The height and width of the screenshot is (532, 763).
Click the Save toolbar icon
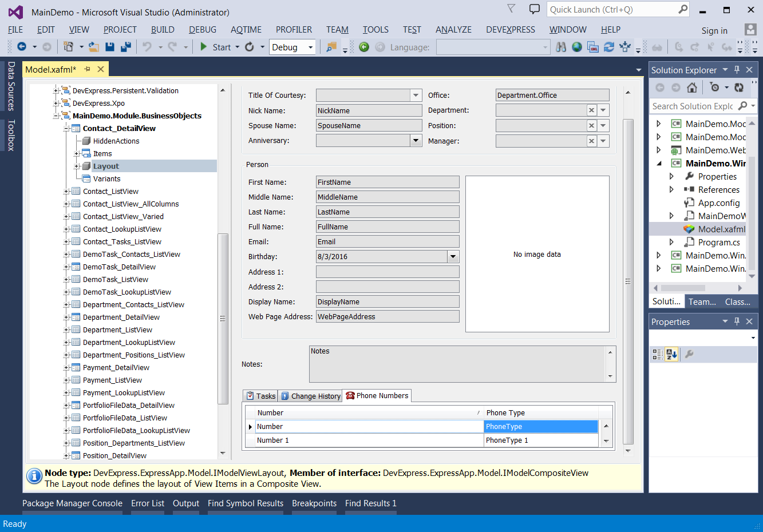point(109,46)
